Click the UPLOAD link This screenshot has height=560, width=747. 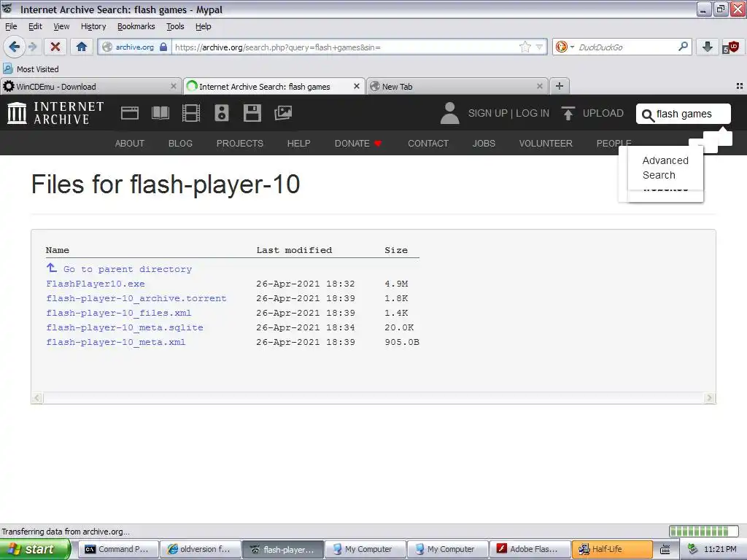(603, 113)
